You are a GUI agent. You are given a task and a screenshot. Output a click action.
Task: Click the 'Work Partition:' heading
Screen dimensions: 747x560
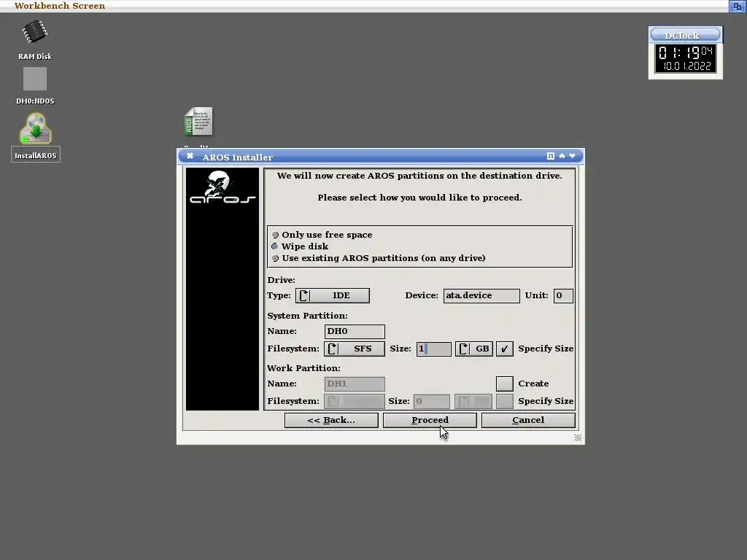[x=303, y=368]
